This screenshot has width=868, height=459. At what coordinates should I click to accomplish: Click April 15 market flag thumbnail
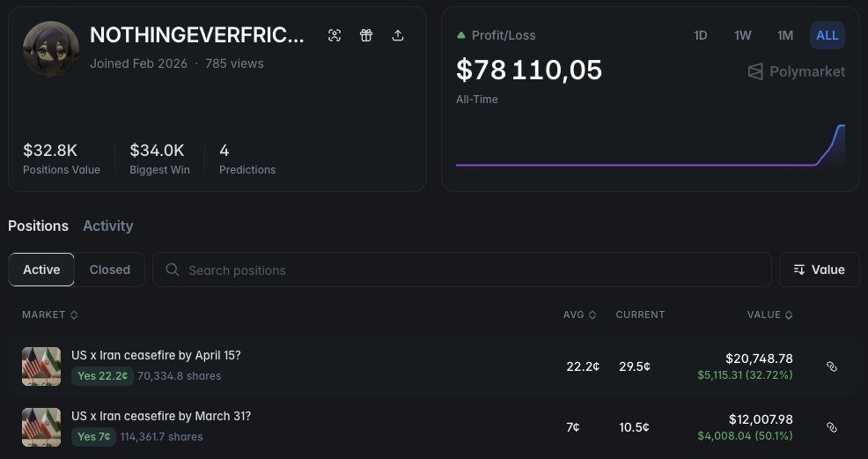41,366
